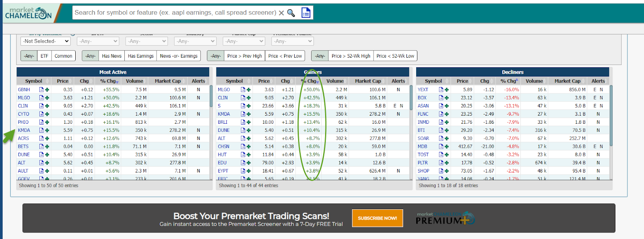644x239 pixels.
Task: Select first -Any- security type toggle
Action: tap(29, 56)
